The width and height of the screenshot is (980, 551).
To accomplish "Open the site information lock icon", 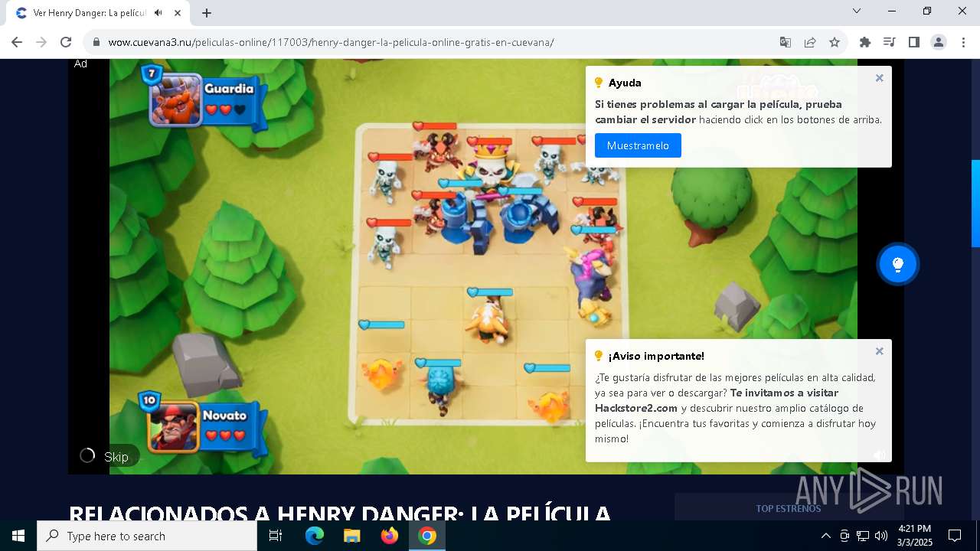I will (96, 42).
